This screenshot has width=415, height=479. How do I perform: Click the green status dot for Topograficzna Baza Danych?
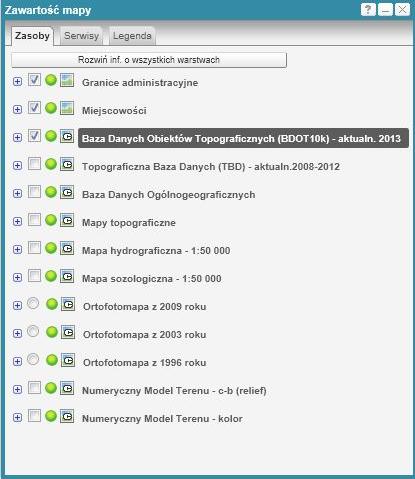pyautogui.click(x=51, y=164)
